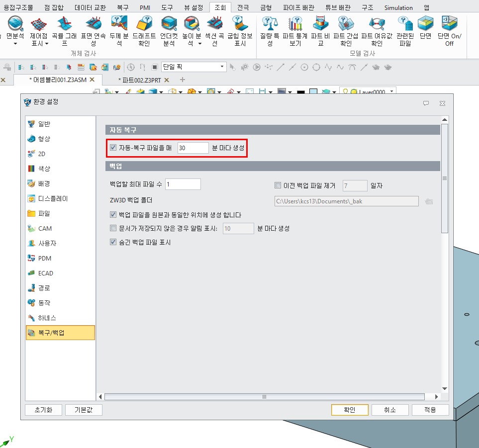479x448 pixels.
Task: Open the Simulation menu
Action: tap(398, 7)
